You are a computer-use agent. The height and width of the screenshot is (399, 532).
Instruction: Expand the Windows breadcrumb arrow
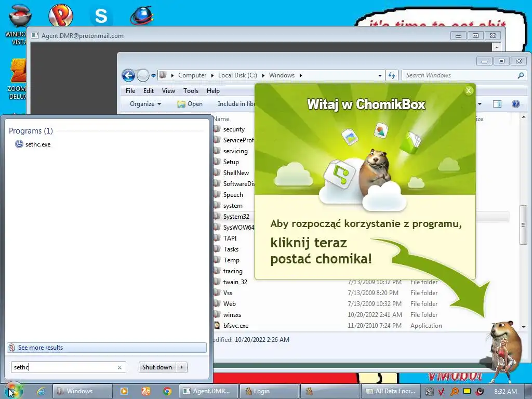301,75
